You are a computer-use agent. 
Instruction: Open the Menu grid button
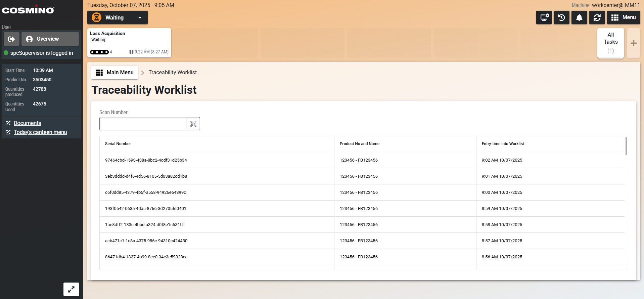click(x=624, y=17)
